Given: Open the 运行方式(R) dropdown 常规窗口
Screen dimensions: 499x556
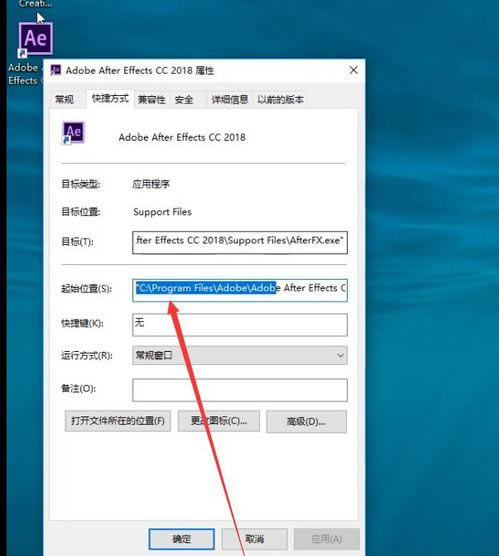Looking at the screenshot, I should pos(240,355).
